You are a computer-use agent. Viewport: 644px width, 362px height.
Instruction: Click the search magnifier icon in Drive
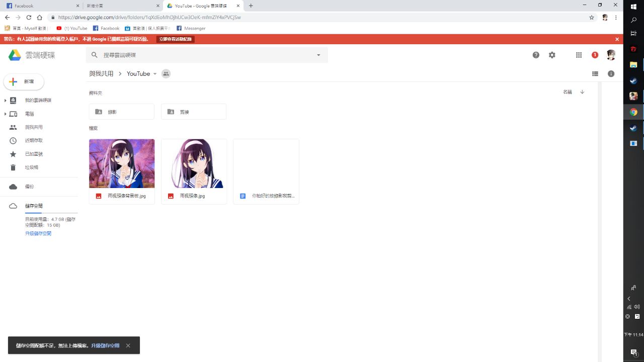pos(94,55)
